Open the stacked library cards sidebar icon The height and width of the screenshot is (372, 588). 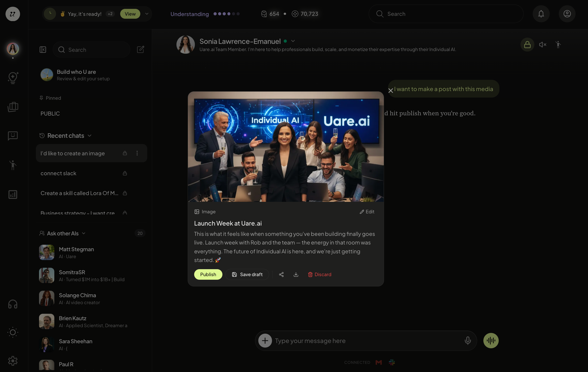[x=13, y=107]
